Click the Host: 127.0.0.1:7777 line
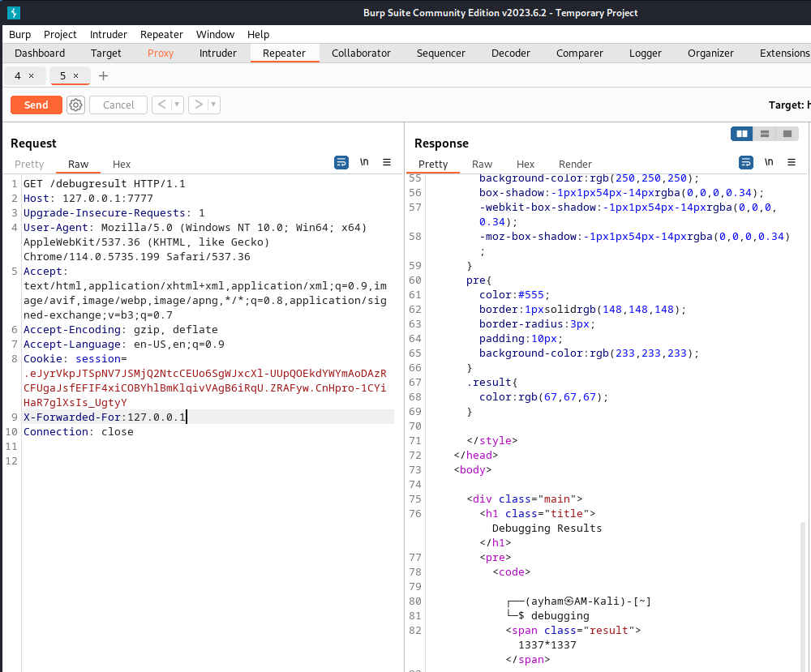811x672 pixels. (88, 198)
